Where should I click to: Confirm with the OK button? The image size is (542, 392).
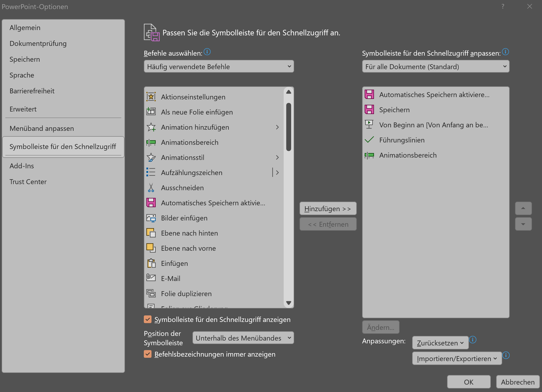(x=469, y=382)
